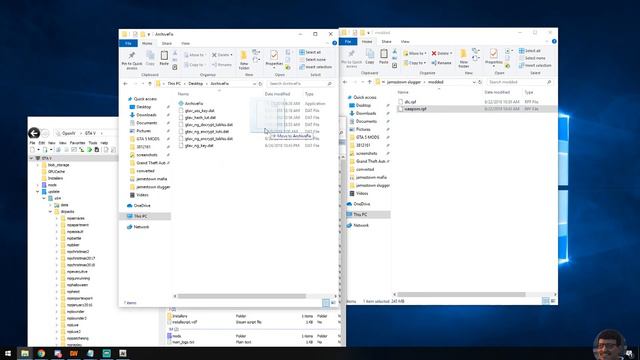Open Chrome from the taskbar
Viewport: 640px width, 360px height.
tap(41, 353)
